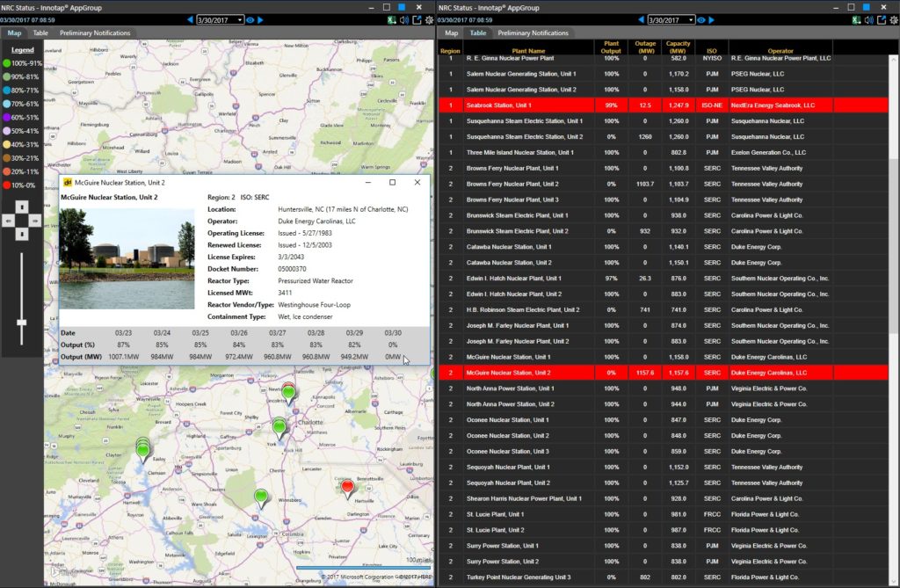Open settings gear in Map window
Image resolution: width=900 pixels, height=588 pixels.
[x=429, y=19]
